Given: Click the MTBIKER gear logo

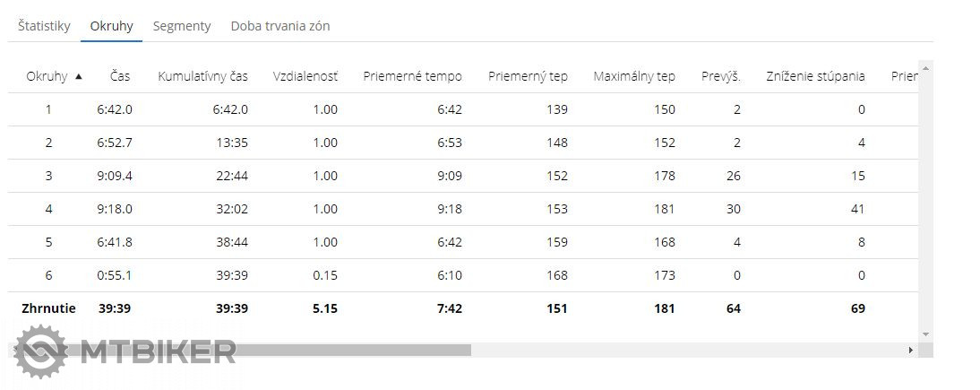Looking at the screenshot, I should point(40,351).
